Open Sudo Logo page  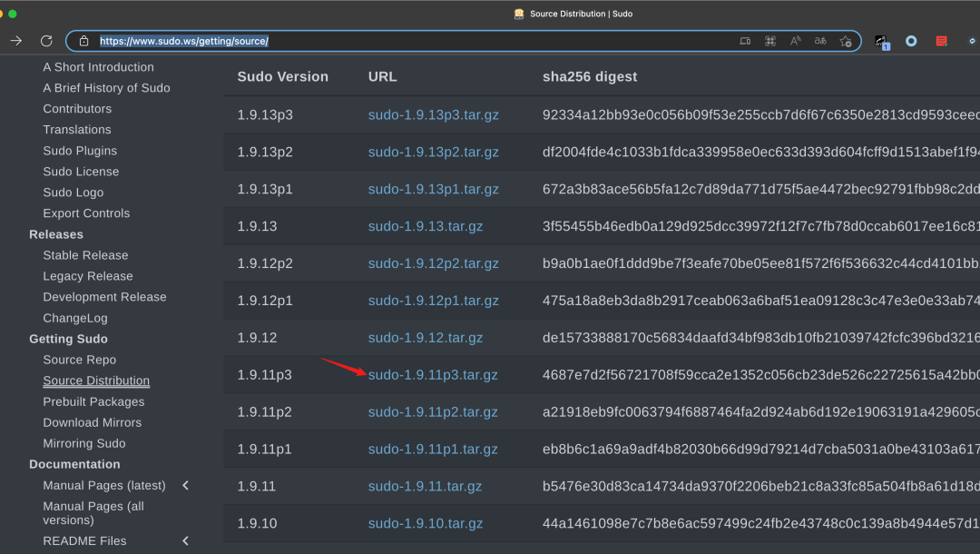point(73,193)
